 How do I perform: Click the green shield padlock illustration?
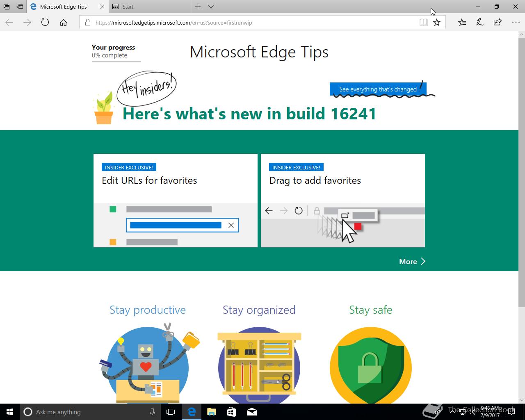(x=371, y=365)
